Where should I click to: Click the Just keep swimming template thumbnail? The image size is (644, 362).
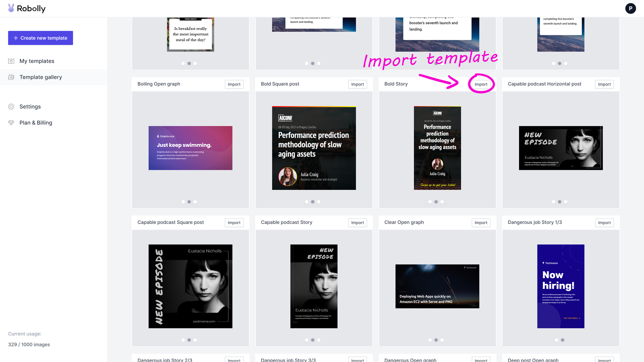190,148
